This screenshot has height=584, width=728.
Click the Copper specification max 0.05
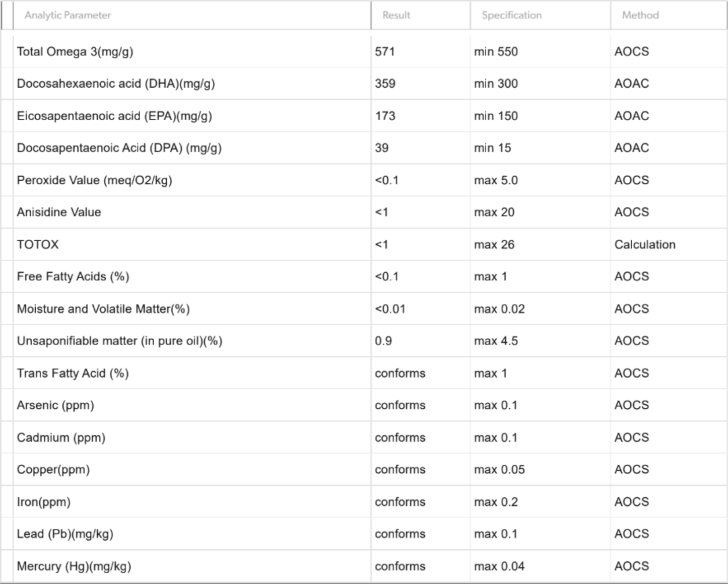[x=499, y=470]
